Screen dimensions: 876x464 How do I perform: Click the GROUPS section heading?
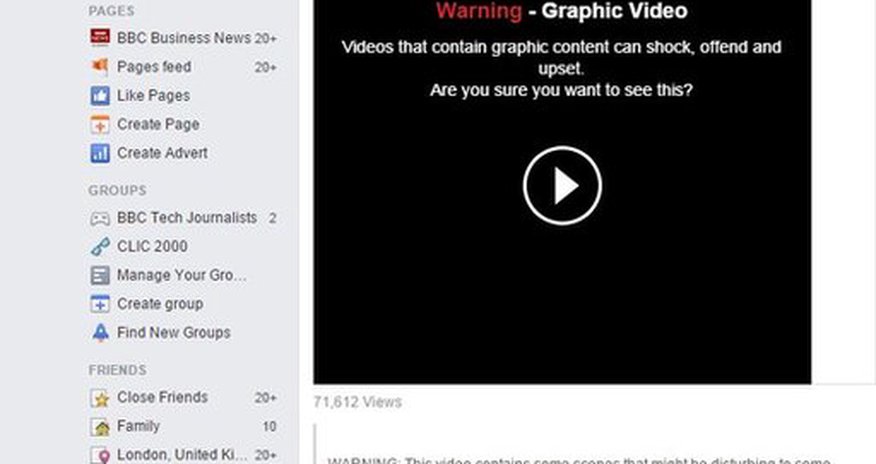click(117, 190)
